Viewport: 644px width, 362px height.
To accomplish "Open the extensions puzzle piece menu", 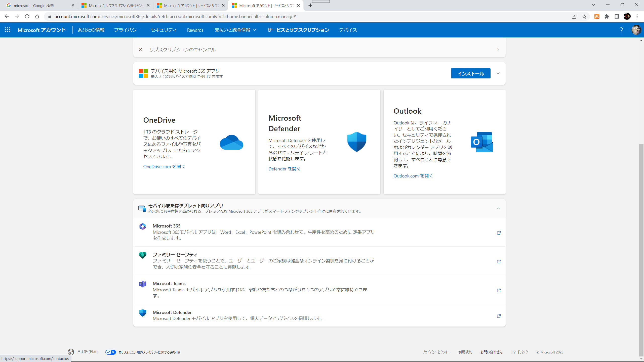I will (607, 17).
